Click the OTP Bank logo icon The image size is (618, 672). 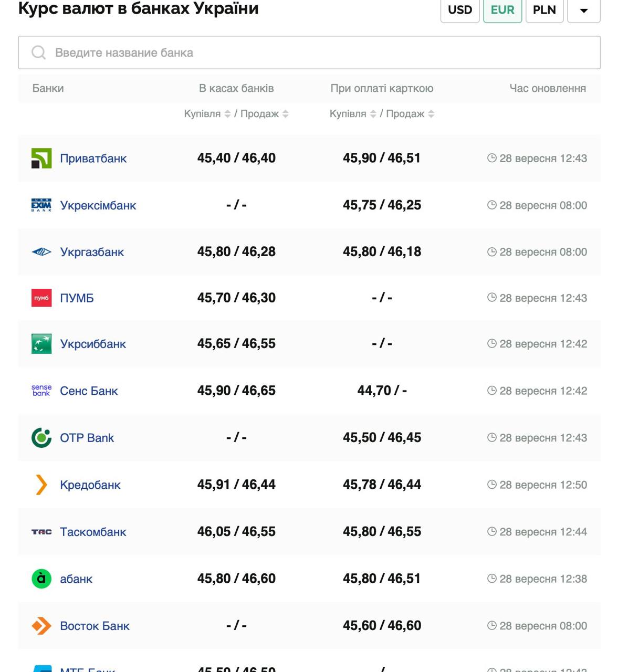click(x=41, y=438)
